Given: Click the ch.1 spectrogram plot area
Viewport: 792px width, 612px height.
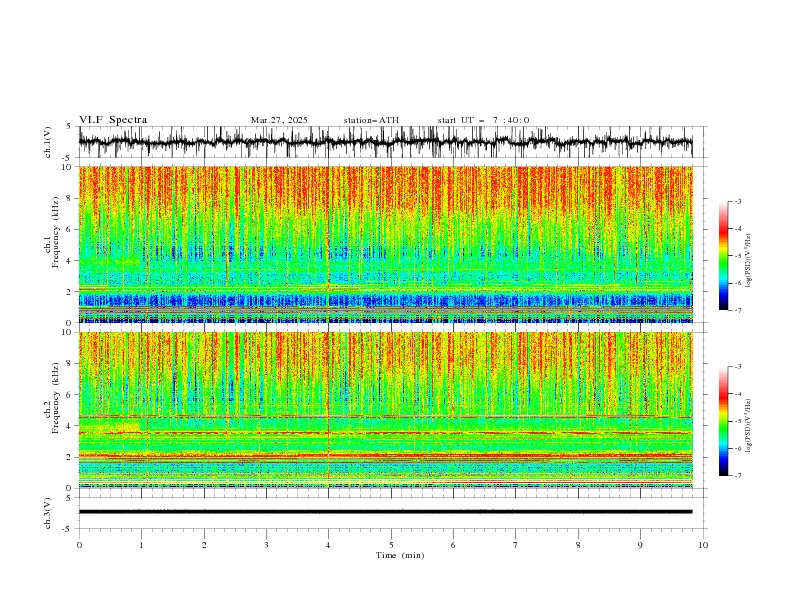Looking at the screenshot, I should (x=385, y=244).
